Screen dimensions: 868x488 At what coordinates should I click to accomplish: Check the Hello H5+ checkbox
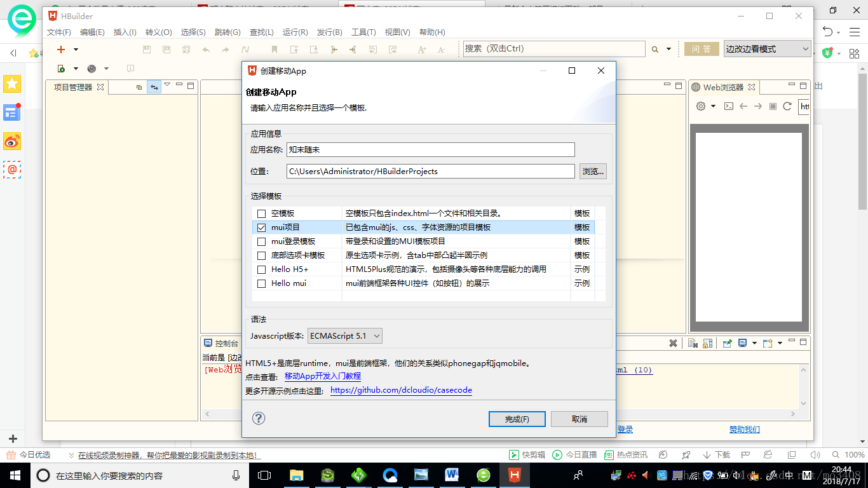[x=261, y=269]
